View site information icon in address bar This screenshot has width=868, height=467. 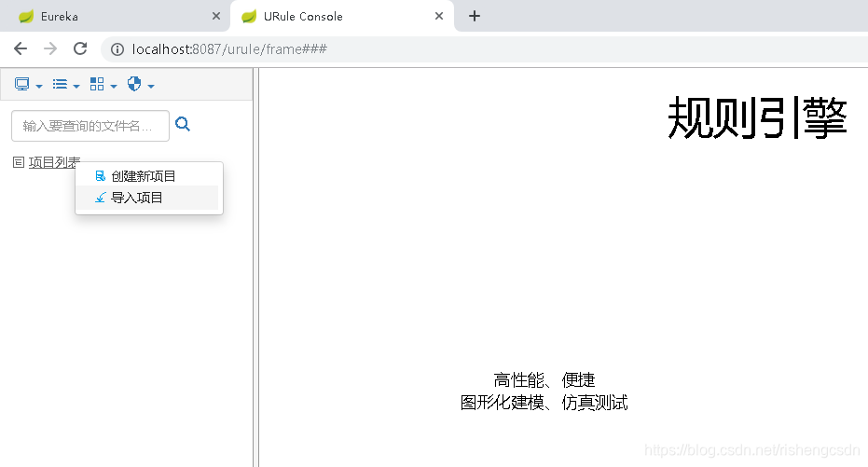coord(117,49)
